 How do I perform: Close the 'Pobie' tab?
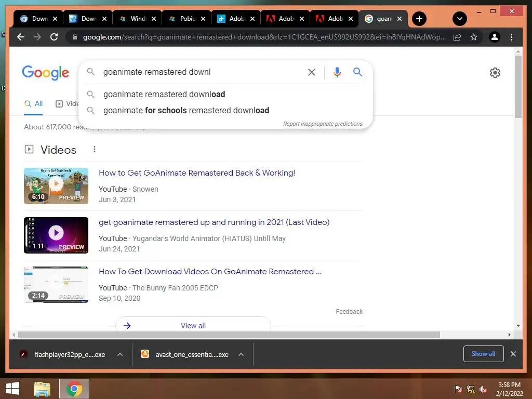click(203, 19)
